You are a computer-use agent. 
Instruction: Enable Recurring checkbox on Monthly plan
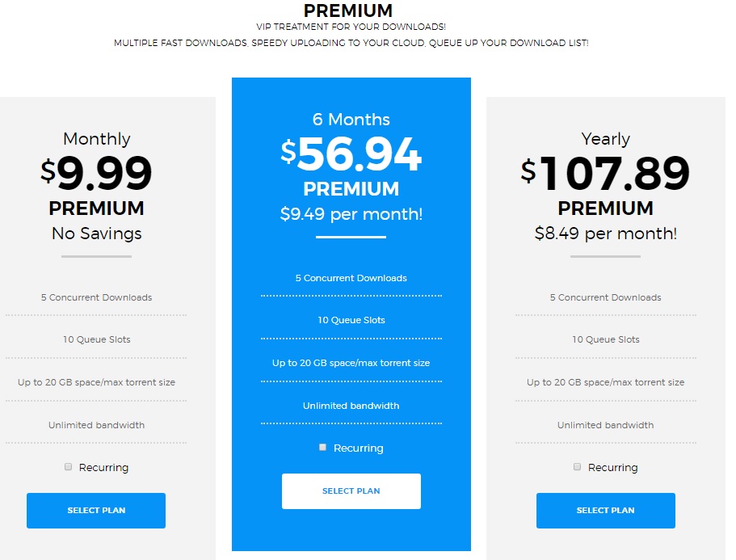pyautogui.click(x=68, y=466)
